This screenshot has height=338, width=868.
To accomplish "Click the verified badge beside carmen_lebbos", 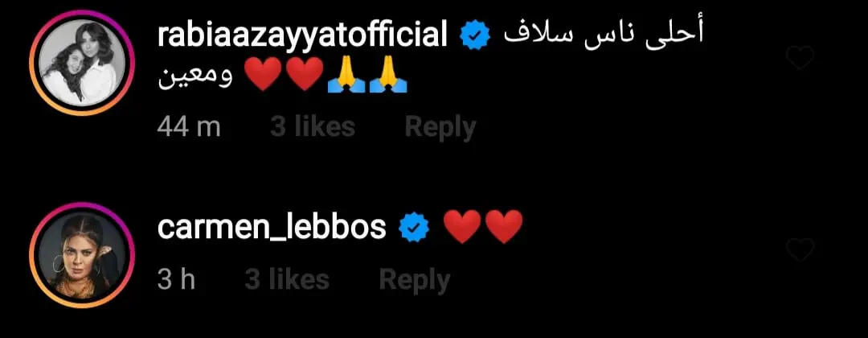I will (x=415, y=228).
